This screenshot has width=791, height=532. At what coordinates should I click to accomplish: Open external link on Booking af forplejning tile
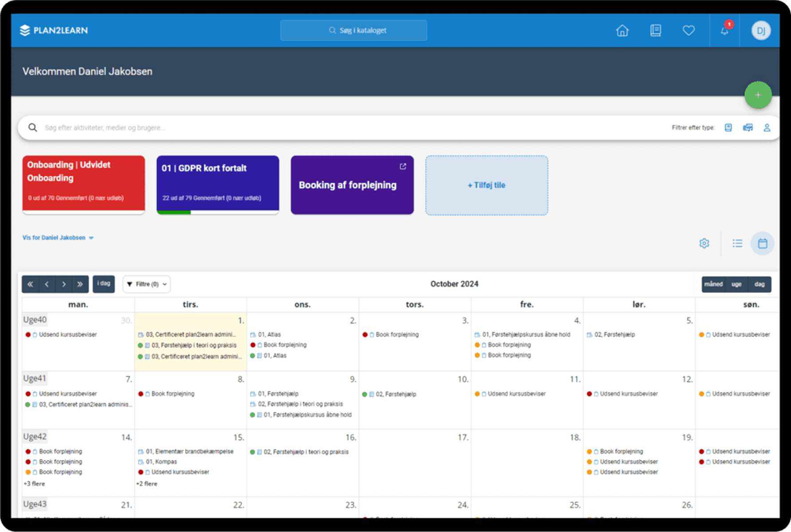point(403,167)
